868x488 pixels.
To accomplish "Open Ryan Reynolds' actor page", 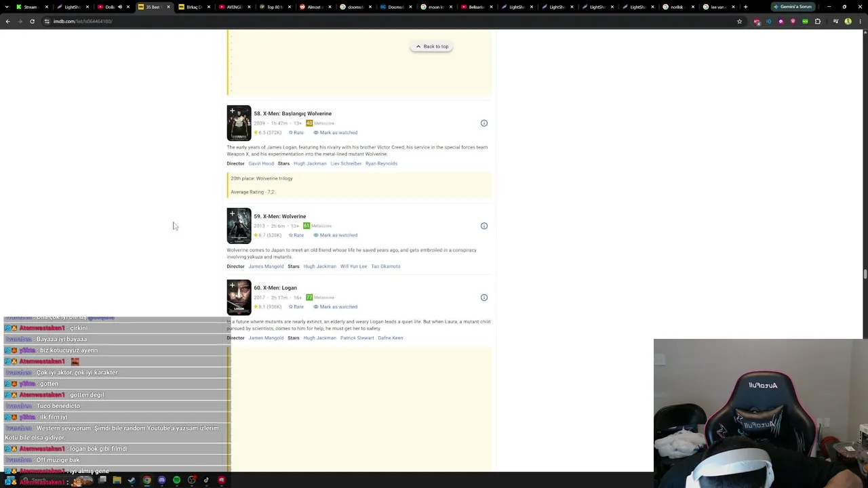I will tap(381, 163).
